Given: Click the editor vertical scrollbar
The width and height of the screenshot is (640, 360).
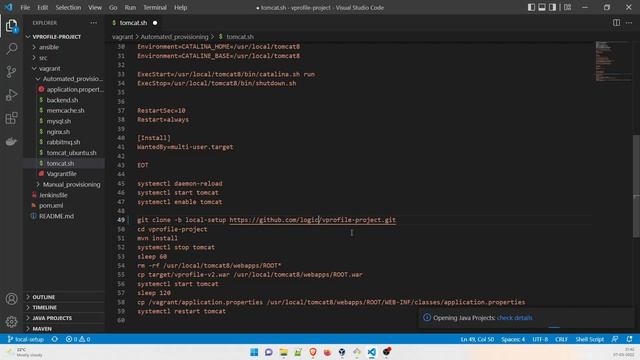Looking at the screenshot, I should (636, 186).
